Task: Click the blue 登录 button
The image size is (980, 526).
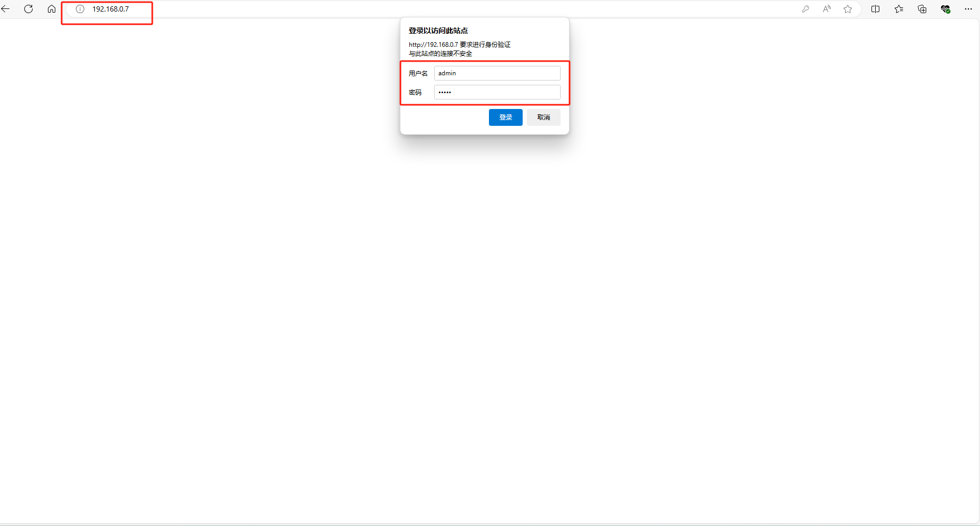Action: [x=506, y=117]
